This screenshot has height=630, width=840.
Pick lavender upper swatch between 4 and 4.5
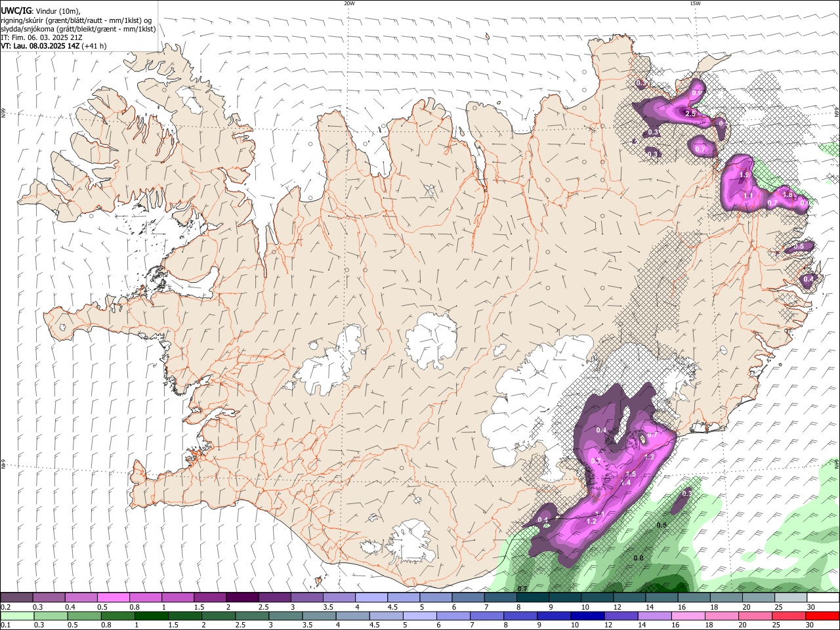(371, 598)
